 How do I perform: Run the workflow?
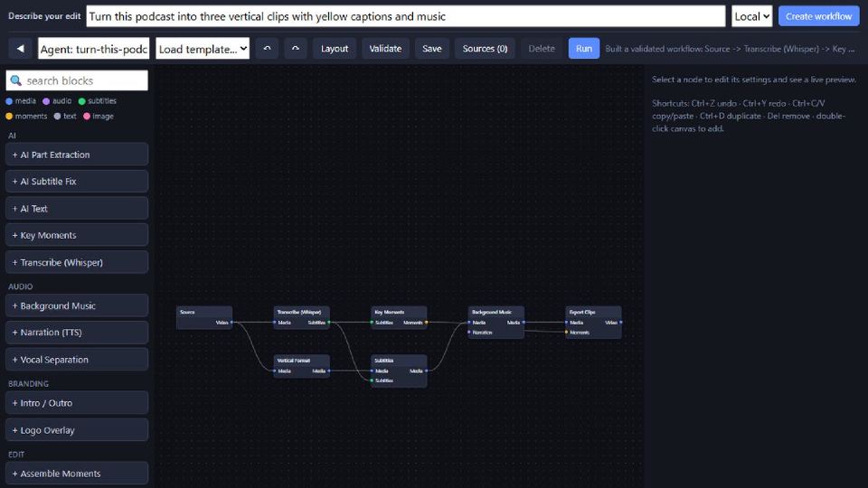point(584,49)
